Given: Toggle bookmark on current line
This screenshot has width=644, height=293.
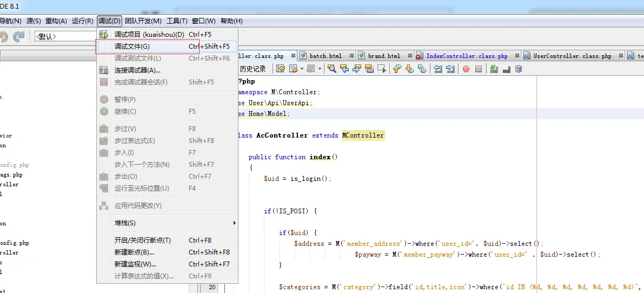Looking at the screenshot, I should pos(422,69).
